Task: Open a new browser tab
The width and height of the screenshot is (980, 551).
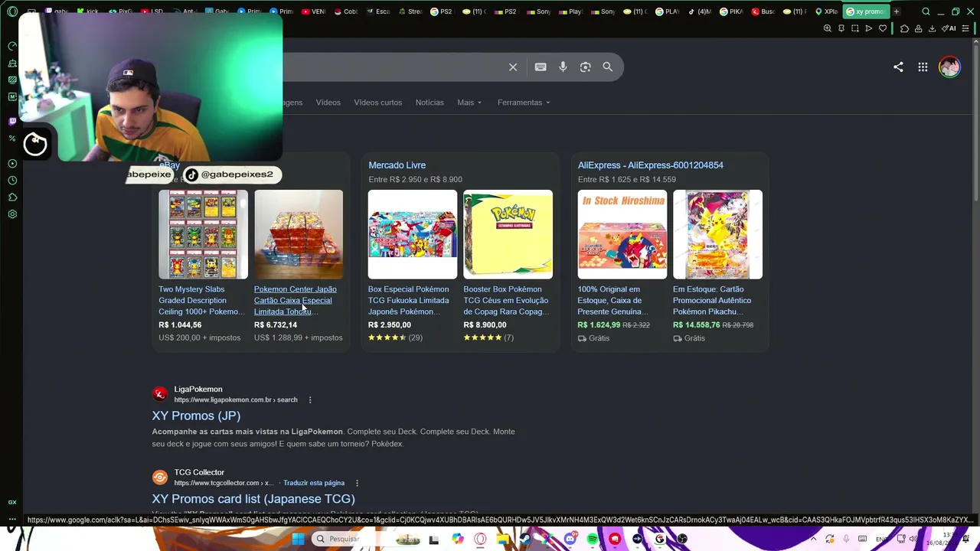Action: tap(896, 11)
